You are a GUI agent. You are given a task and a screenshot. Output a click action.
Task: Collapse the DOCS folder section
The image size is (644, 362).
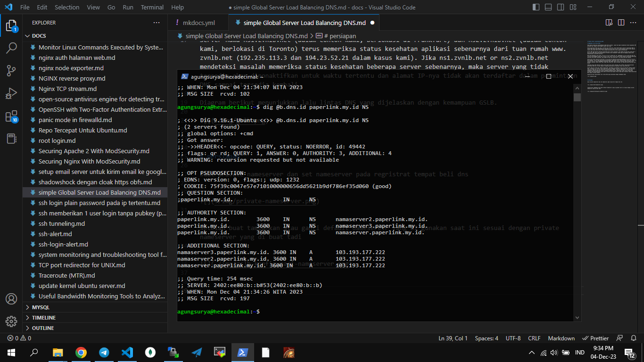[39, 36]
